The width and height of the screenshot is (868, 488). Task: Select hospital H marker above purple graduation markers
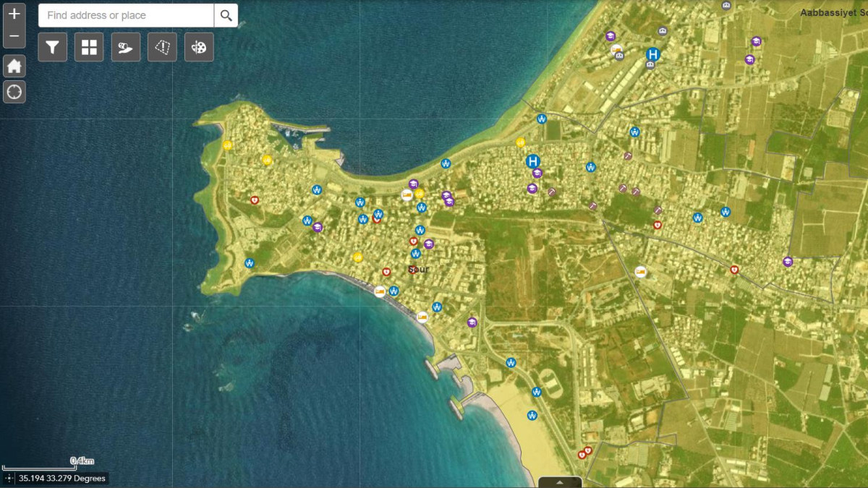pos(533,161)
